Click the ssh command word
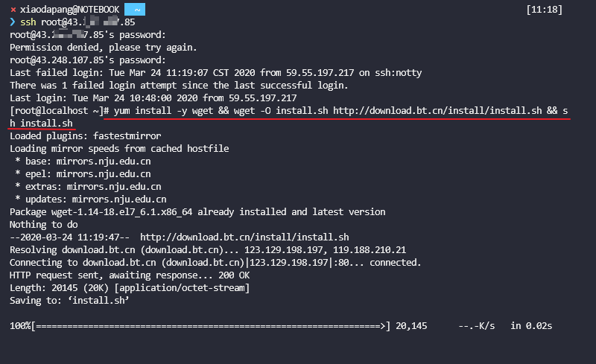This screenshot has width=596, height=364. point(28,22)
